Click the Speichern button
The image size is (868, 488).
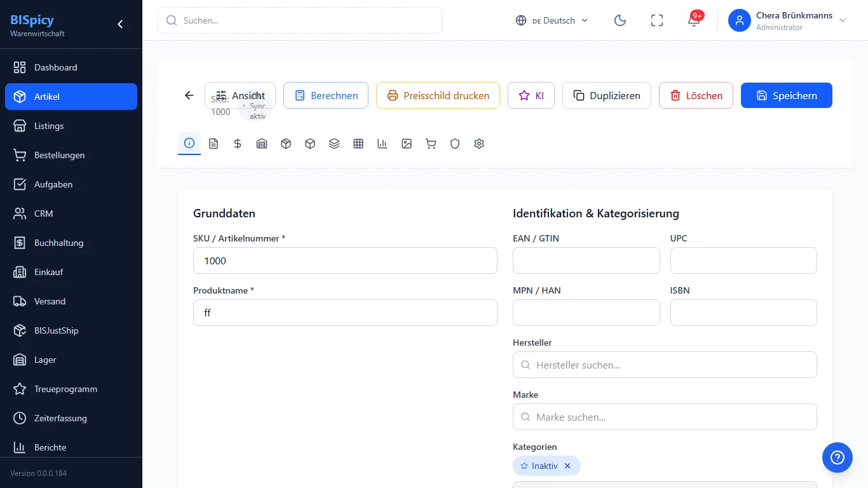[787, 95]
